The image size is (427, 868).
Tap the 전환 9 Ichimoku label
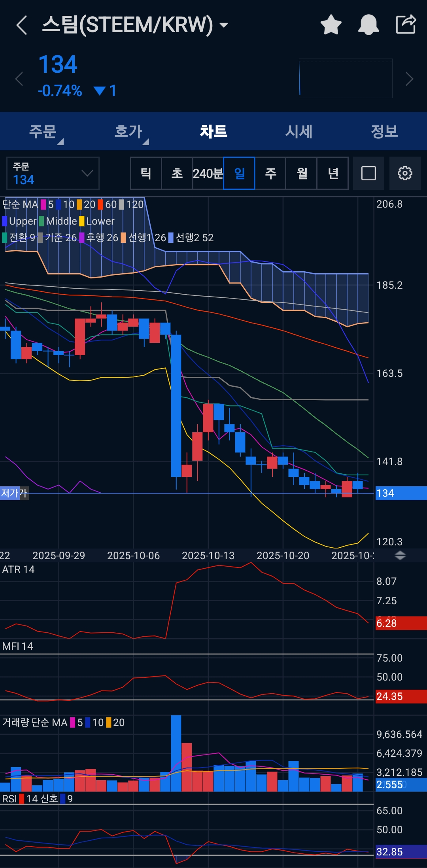(x=22, y=238)
